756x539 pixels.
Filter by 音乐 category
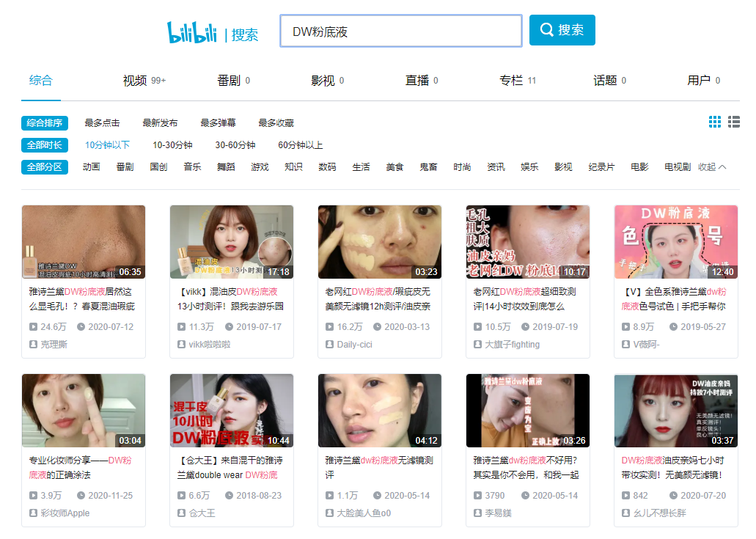tap(192, 167)
